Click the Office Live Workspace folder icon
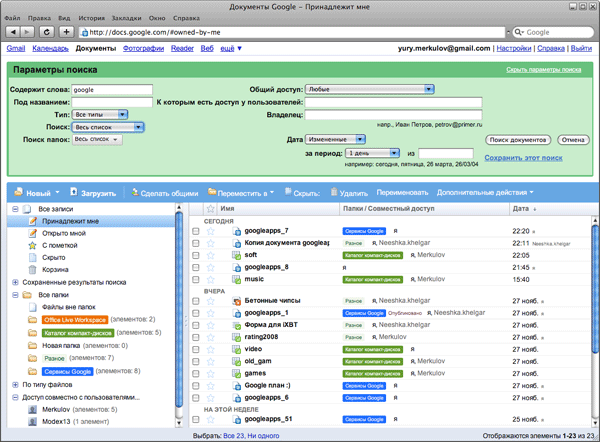Viewport: 600px width, 442px height. coord(33,320)
